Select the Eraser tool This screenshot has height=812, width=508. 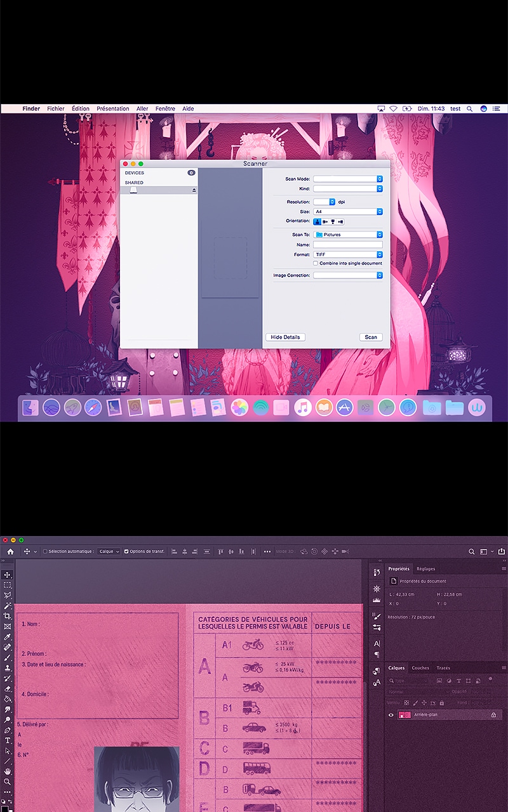8,688
